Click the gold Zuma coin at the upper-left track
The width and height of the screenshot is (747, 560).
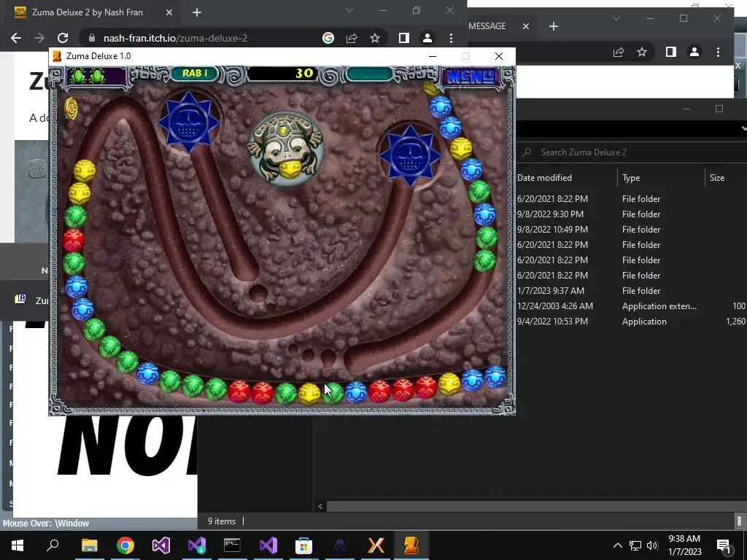coord(71,109)
